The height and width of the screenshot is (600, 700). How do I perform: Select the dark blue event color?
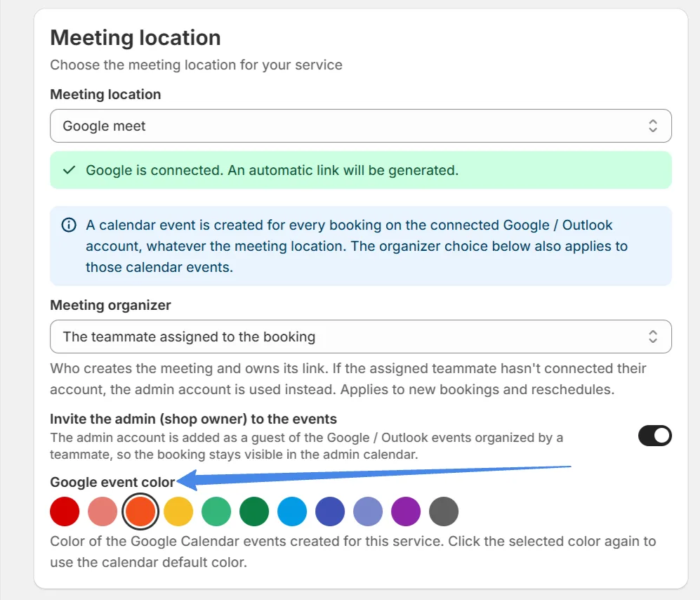[331, 511]
